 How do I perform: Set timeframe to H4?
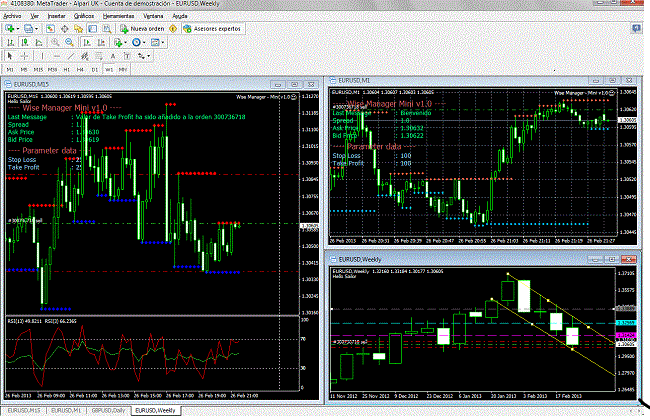(x=80, y=70)
